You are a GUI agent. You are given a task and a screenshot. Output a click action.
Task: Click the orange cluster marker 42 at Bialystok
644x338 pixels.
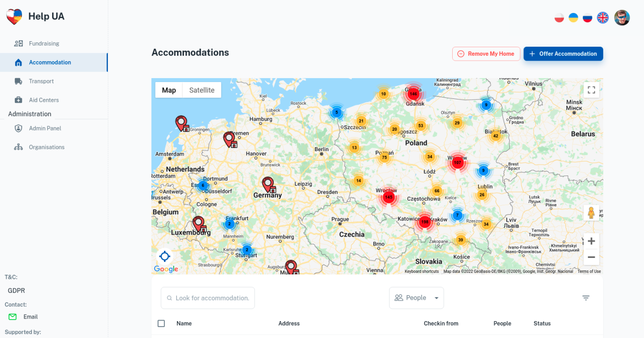click(x=495, y=136)
